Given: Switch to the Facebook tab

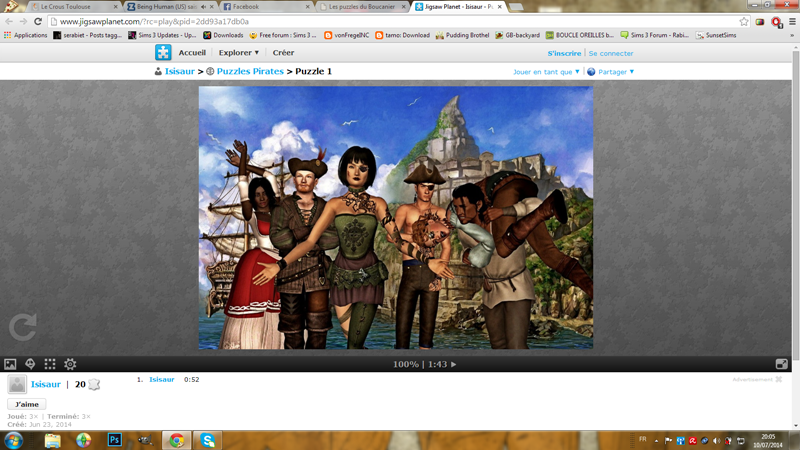Looking at the screenshot, I should click(x=265, y=7).
